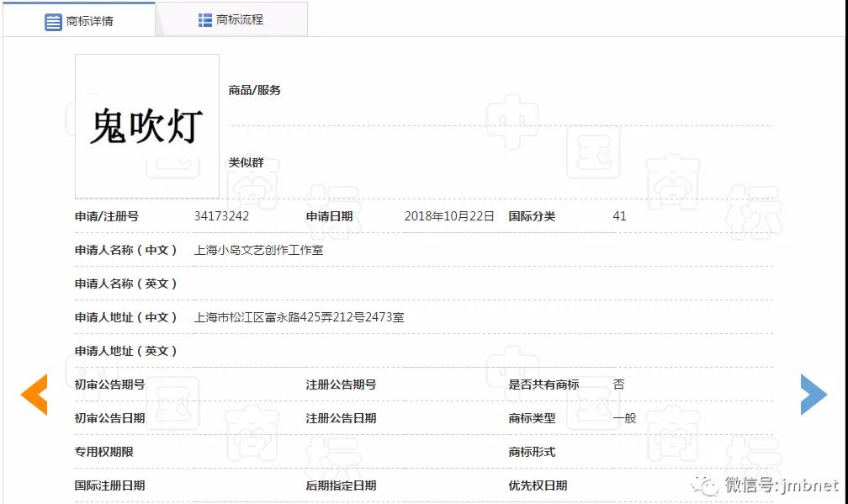Click the 申请人名称（中文） label
This screenshot has height=504, width=848.
click(x=126, y=250)
